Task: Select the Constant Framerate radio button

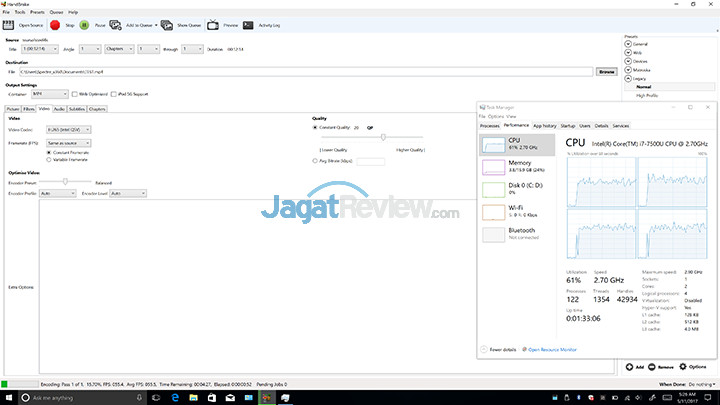Action: click(x=49, y=152)
